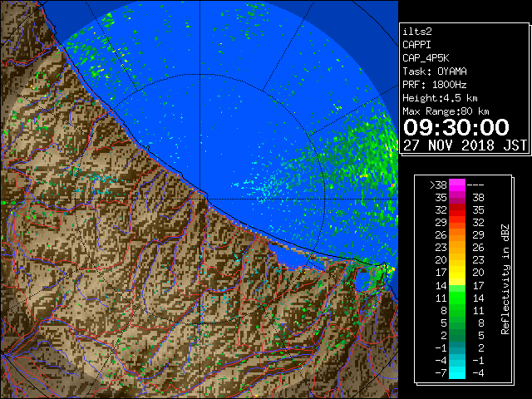Click the 'Max Range:80 km' text
This screenshot has width=532, height=399.
coord(446,111)
